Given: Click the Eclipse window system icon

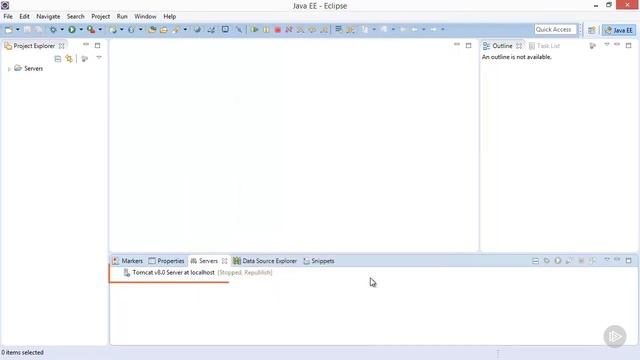Looking at the screenshot, I should 5,5.
